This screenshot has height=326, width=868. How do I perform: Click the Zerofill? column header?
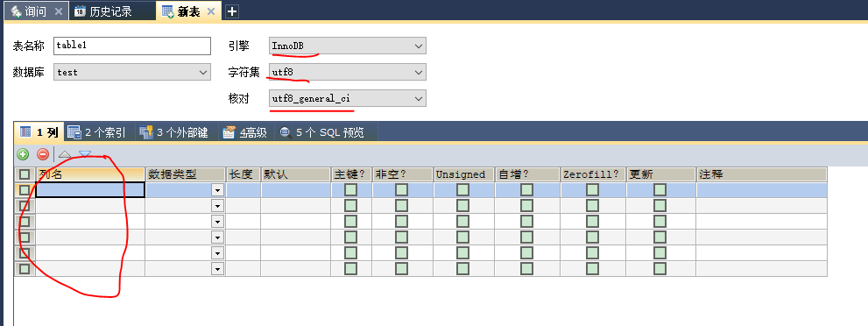coord(593,174)
